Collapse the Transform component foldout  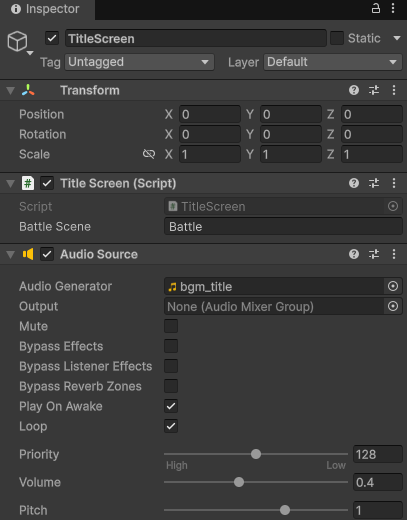click(x=11, y=90)
